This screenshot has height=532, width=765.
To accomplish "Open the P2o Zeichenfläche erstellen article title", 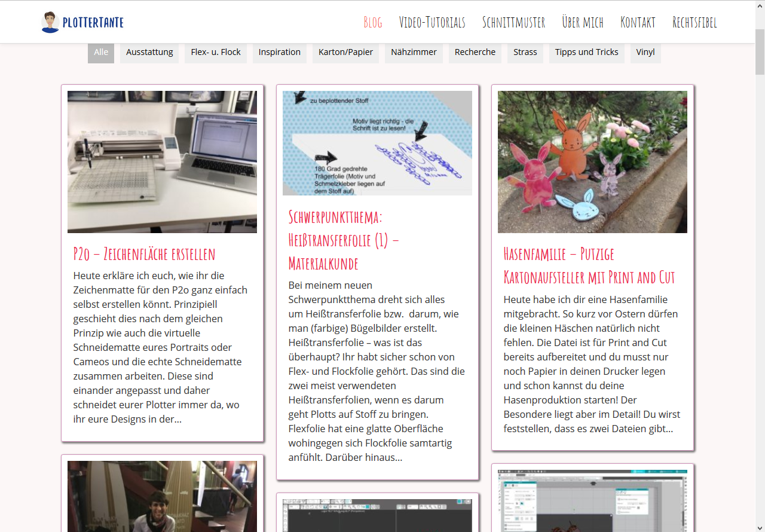I will (144, 253).
